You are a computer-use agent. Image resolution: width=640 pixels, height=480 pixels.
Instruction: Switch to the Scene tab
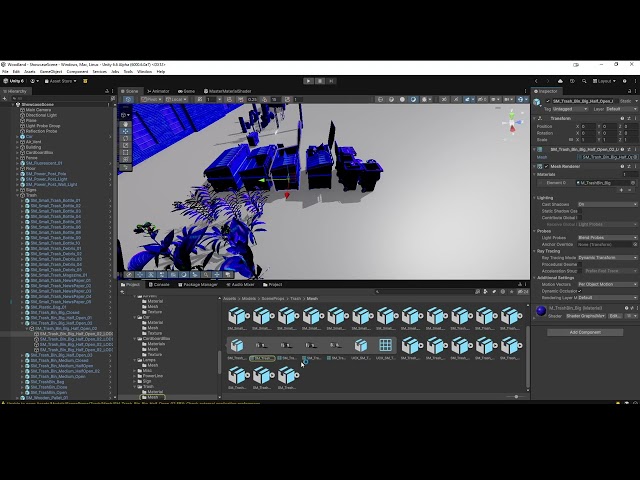[x=129, y=91]
